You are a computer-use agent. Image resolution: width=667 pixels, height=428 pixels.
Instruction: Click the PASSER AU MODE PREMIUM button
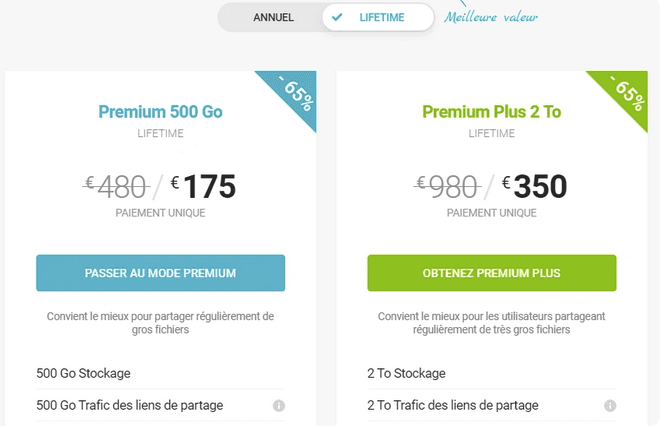[x=160, y=273]
